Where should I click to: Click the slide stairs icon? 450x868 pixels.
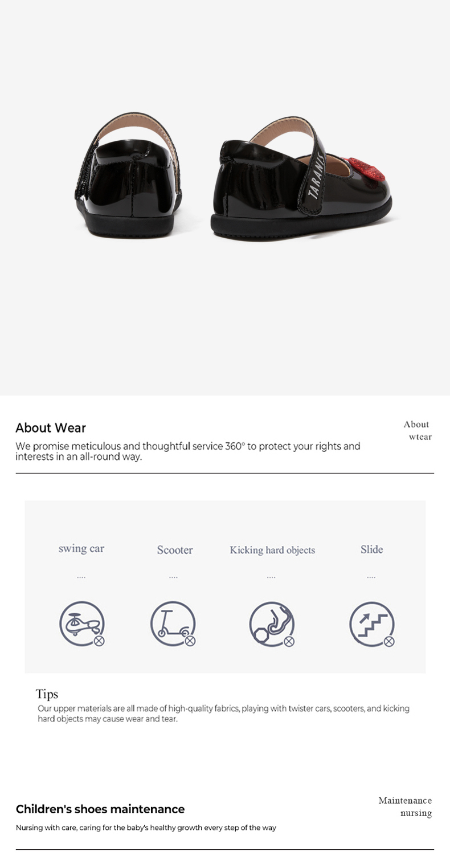(x=372, y=624)
